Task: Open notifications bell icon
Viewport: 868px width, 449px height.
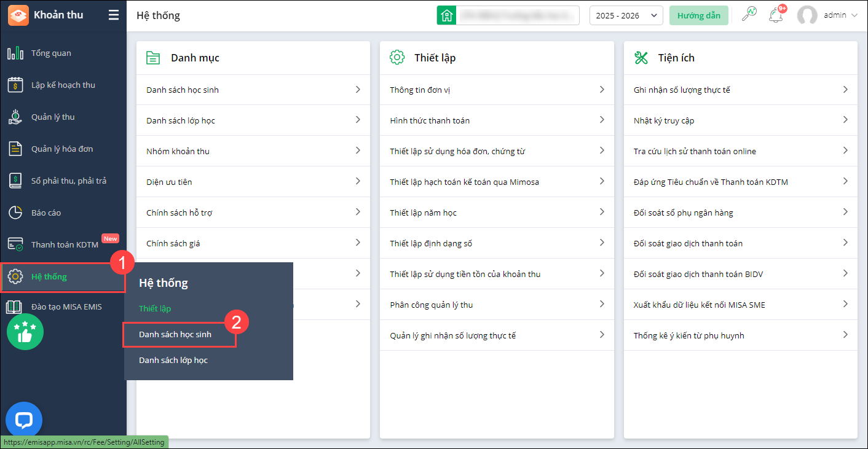Action: (776, 15)
